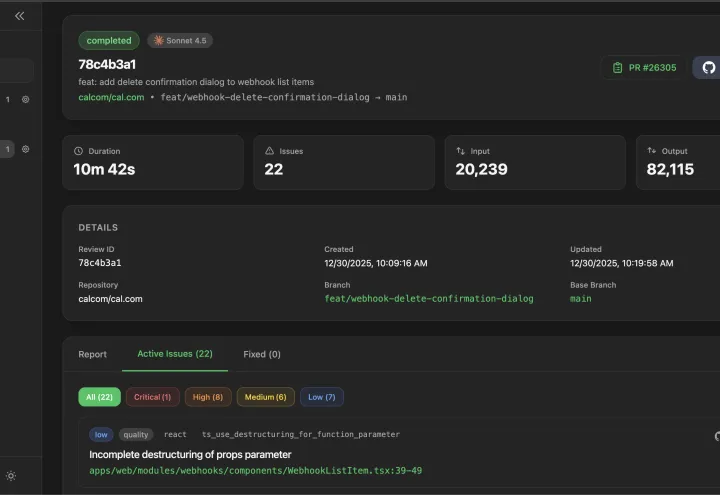Click the Repository value calcom/cal.com in Details
720x495 pixels.
point(110,299)
